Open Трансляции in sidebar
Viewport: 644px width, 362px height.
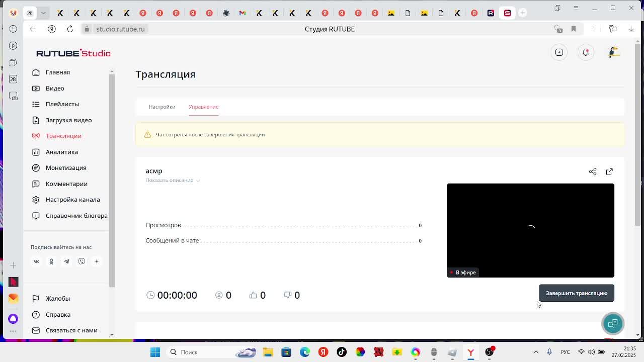click(56, 136)
